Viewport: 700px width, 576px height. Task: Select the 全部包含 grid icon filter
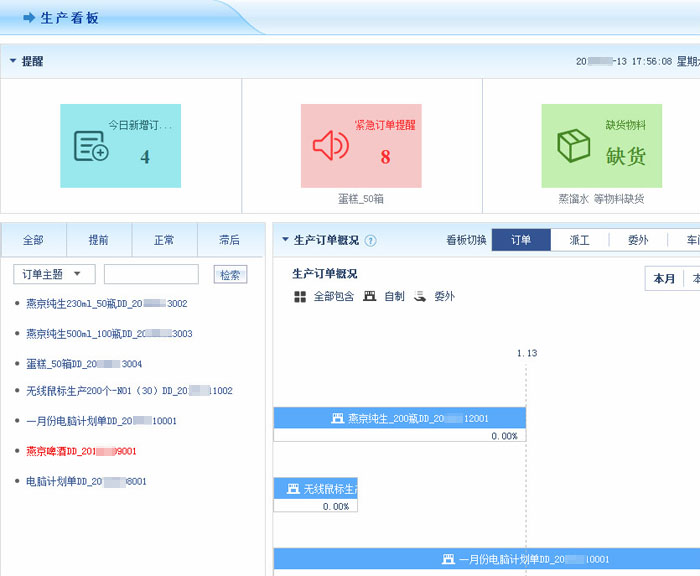tap(300, 297)
